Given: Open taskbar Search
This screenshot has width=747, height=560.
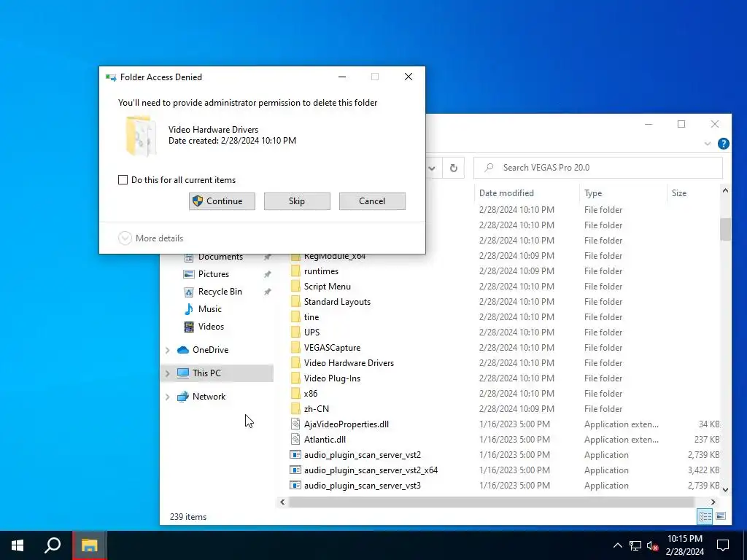Looking at the screenshot, I should [53, 545].
